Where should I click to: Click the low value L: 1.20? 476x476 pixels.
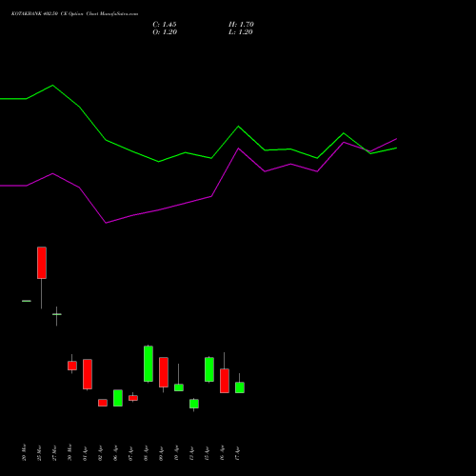coord(241,32)
